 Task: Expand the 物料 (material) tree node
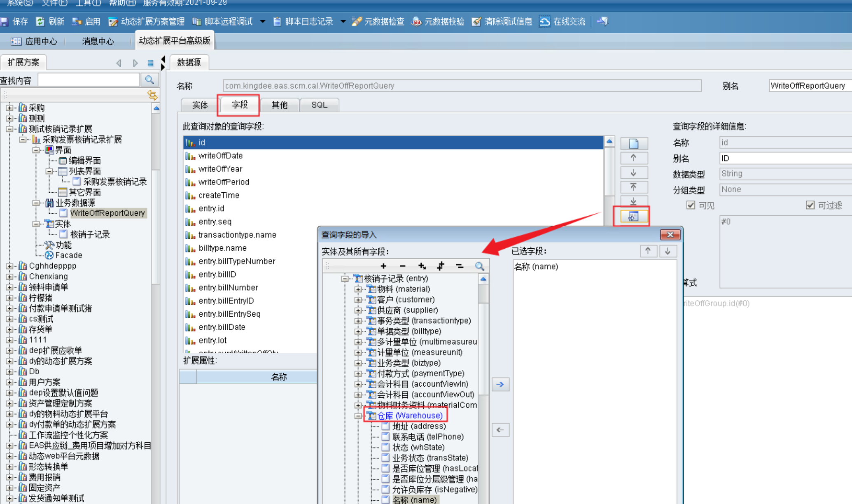358,289
